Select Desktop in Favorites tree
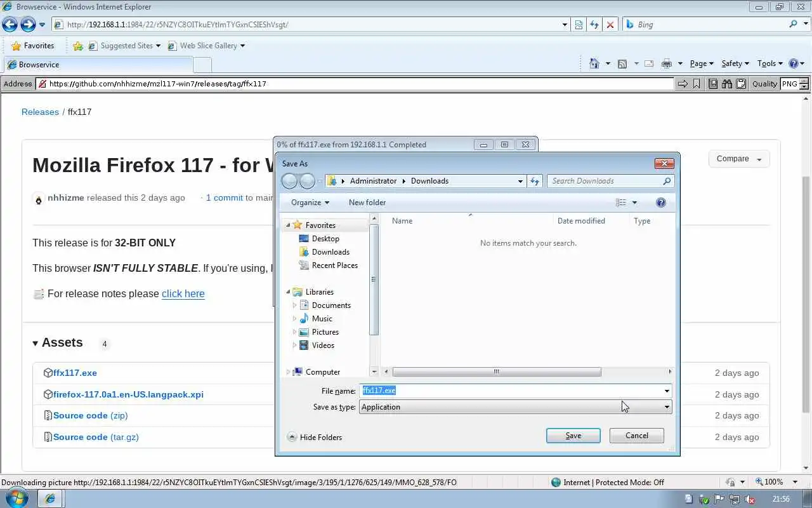The width and height of the screenshot is (812, 508). (325, 239)
